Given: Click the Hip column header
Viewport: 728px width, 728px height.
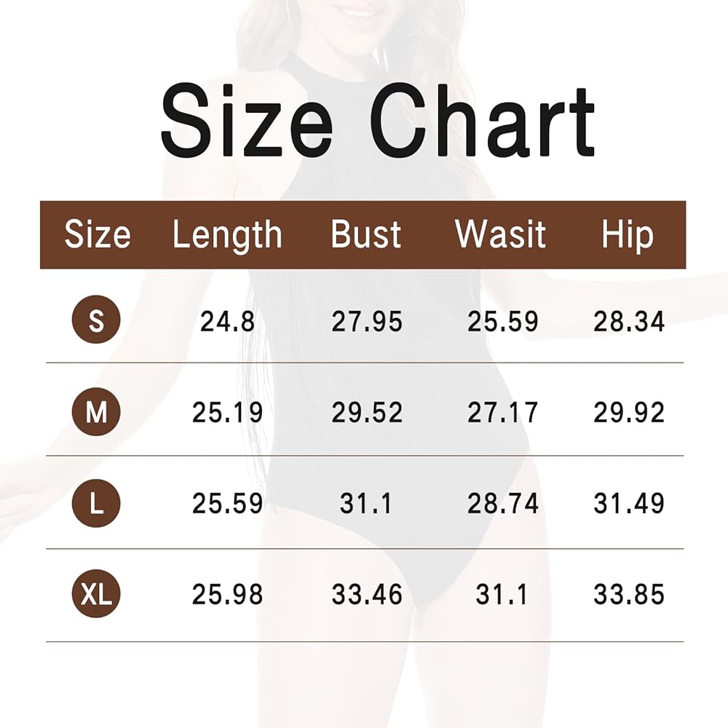Looking at the screenshot, I should (628, 234).
